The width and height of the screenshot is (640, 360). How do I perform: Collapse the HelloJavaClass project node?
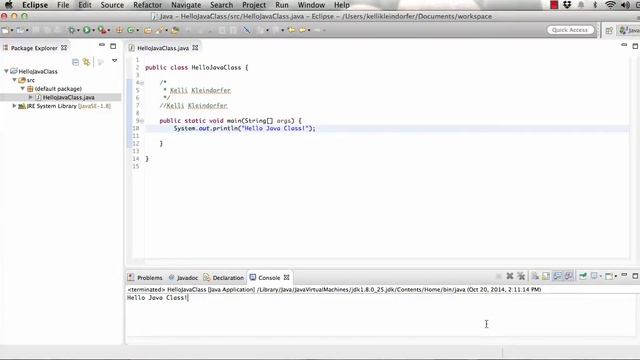pos(6,71)
